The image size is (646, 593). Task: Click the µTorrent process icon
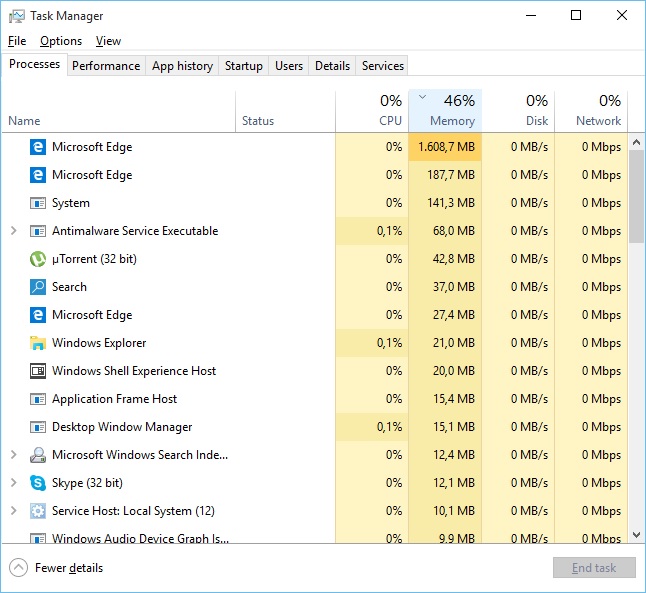click(38, 259)
